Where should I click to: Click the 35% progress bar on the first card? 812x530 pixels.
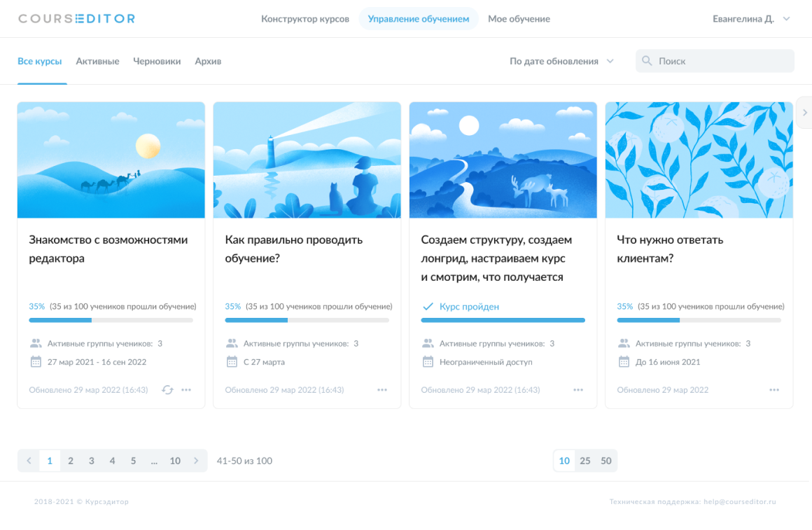coord(111,320)
